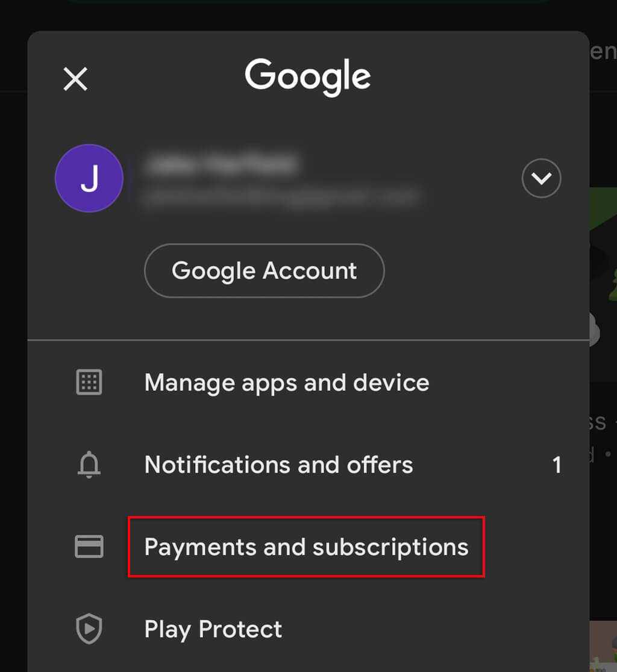Expand the account switcher chevron
617x672 pixels.
tap(541, 178)
